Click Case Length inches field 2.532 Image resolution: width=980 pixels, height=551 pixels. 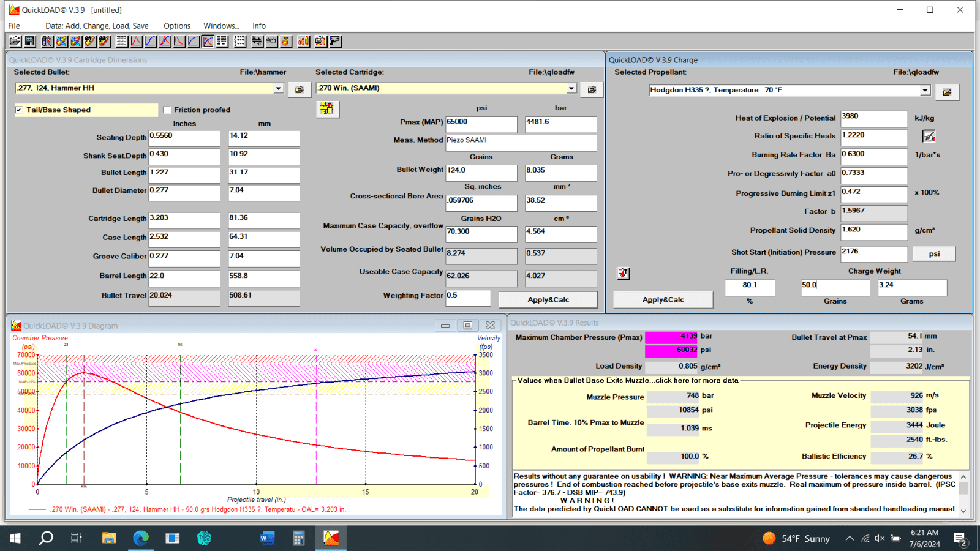[184, 239]
